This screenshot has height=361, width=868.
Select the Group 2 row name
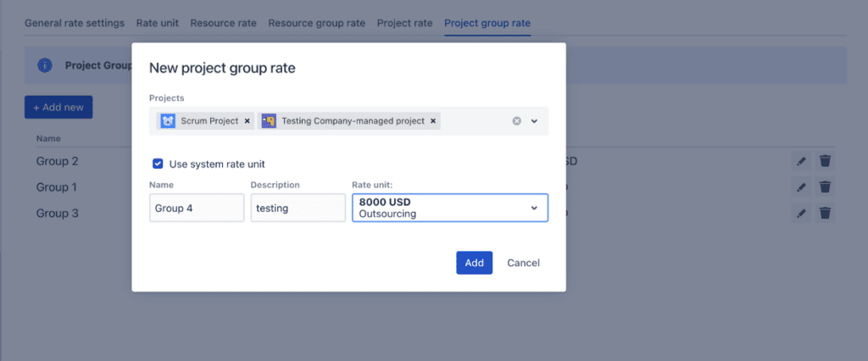pyautogui.click(x=57, y=161)
